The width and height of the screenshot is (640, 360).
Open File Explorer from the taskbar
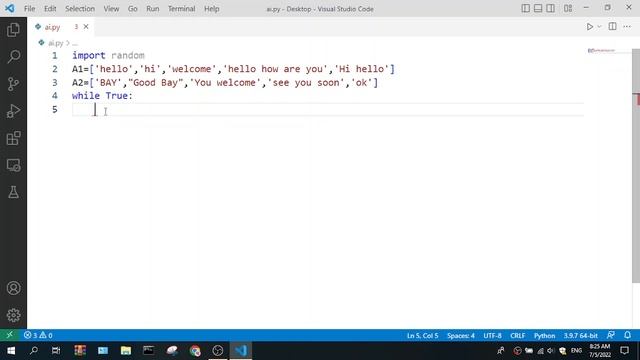click(x=126, y=351)
